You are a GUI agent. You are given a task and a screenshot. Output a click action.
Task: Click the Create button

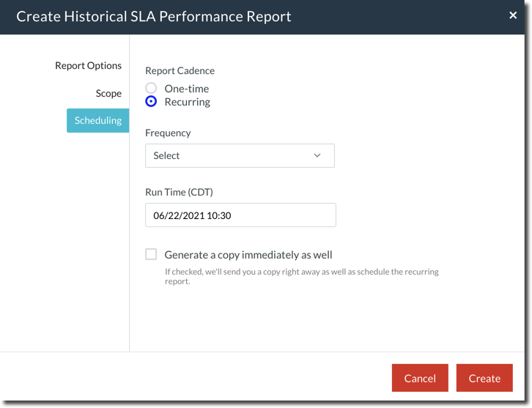pyautogui.click(x=484, y=378)
